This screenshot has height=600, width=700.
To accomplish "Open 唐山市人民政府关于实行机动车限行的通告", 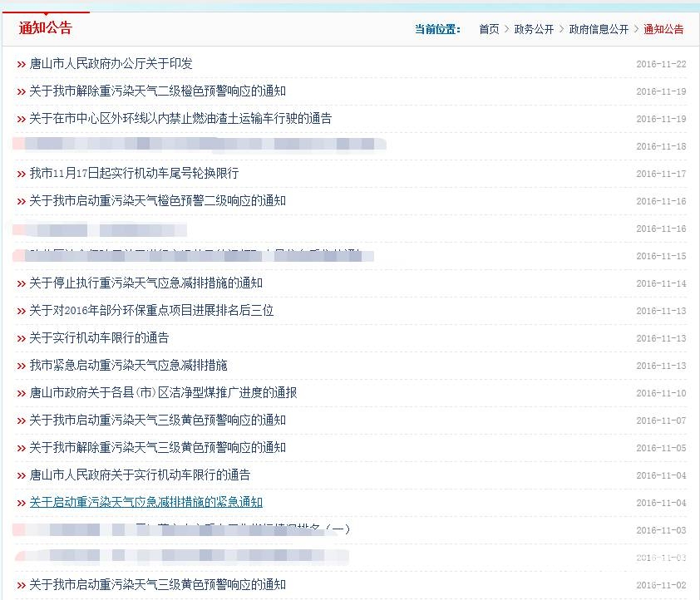I will [x=140, y=475].
